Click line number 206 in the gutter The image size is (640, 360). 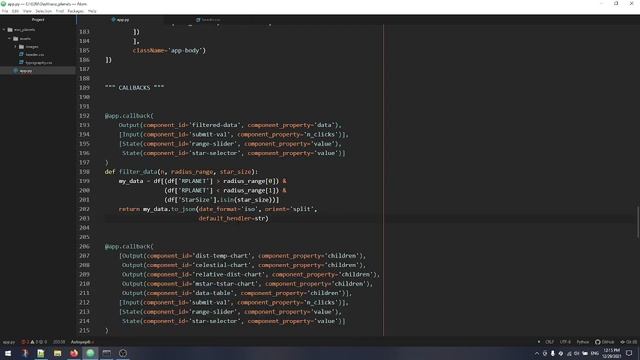(84, 246)
